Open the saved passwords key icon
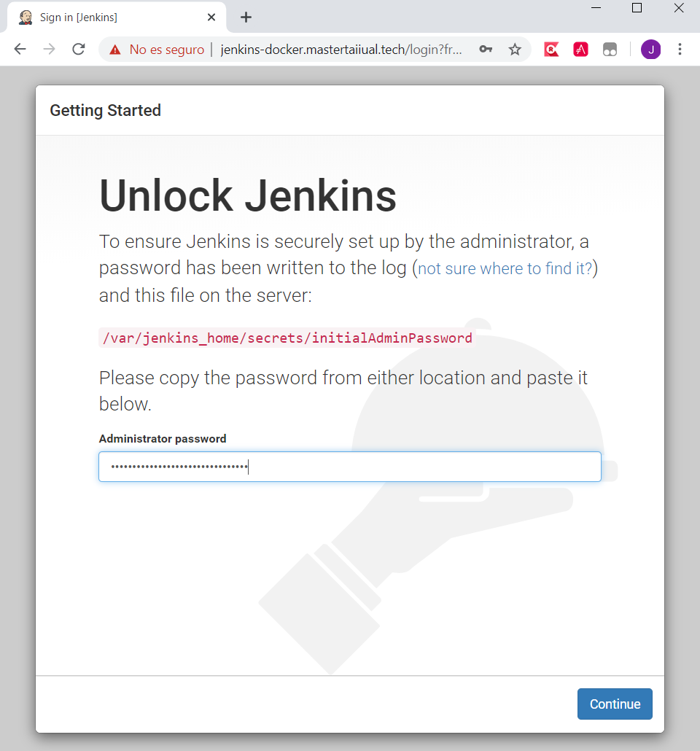The height and width of the screenshot is (751, 700). [486, 50]
